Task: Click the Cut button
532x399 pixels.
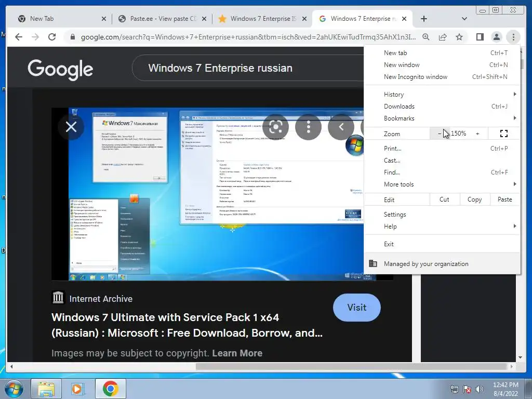Action: [445, 199]
